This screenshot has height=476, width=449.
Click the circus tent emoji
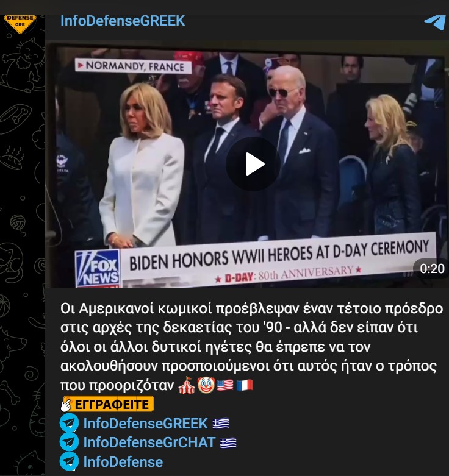(187, 385)
